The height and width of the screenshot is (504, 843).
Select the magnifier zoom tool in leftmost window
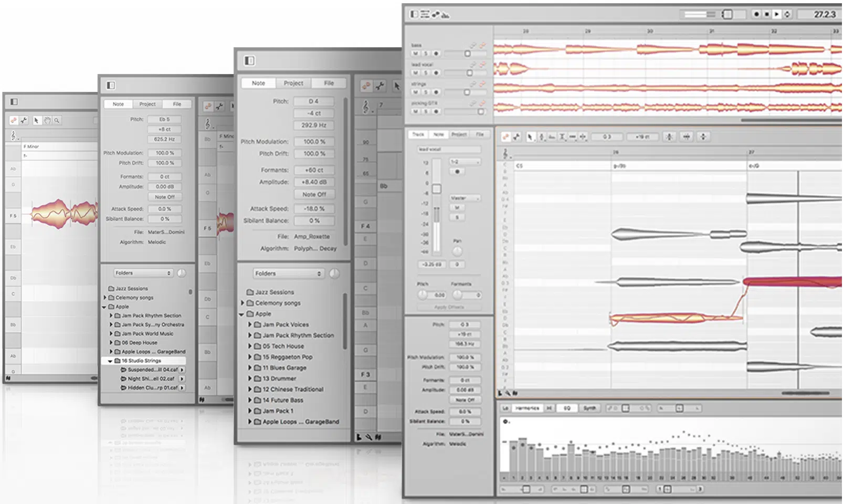tap(57, 120)
